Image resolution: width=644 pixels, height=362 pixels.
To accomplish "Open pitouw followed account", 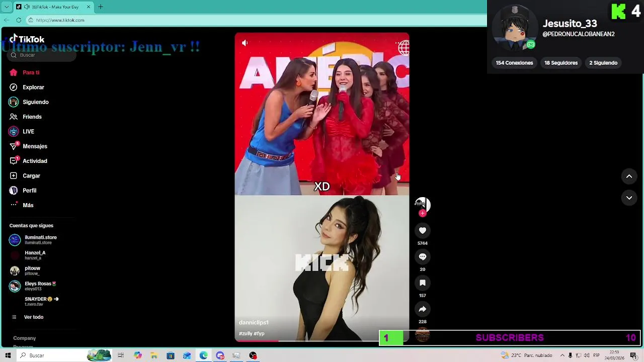I will 25,270.
